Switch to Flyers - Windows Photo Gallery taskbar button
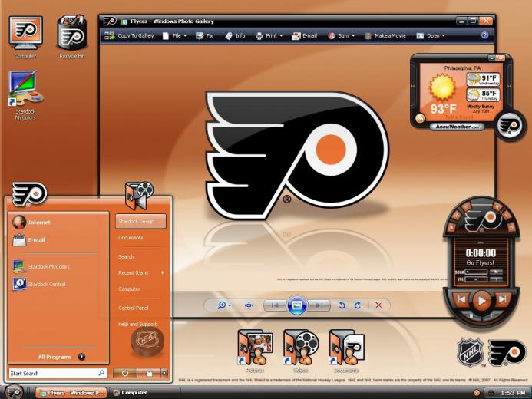 [x=71, y=393]
